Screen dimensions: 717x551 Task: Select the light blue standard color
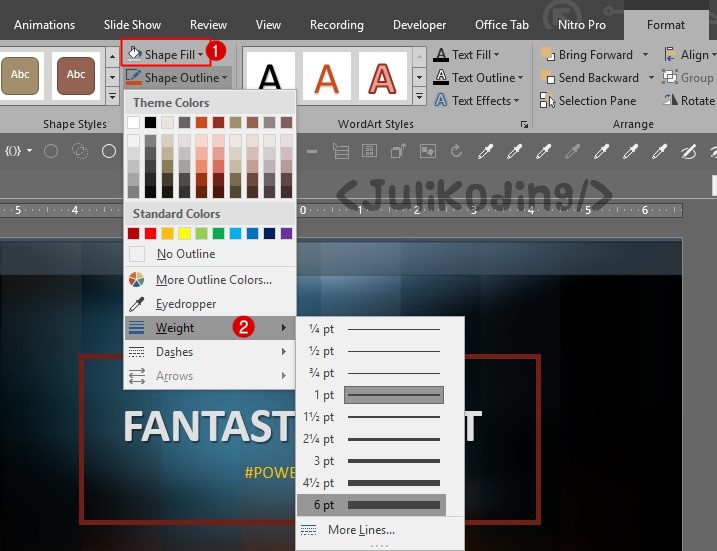(235, 234)
